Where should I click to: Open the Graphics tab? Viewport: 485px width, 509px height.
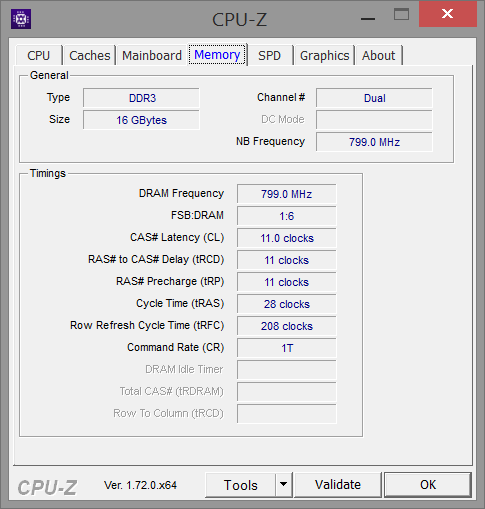click(x=324, y=55)
